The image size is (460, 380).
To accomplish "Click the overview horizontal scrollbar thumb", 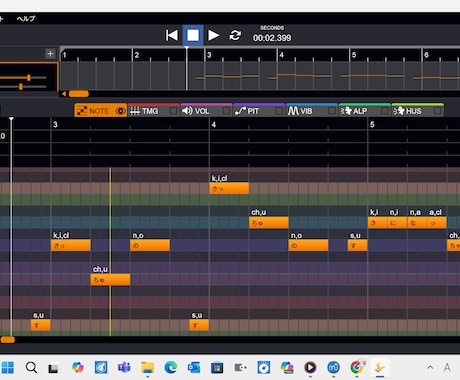I will pyautogui.click(x=79, y=94).
